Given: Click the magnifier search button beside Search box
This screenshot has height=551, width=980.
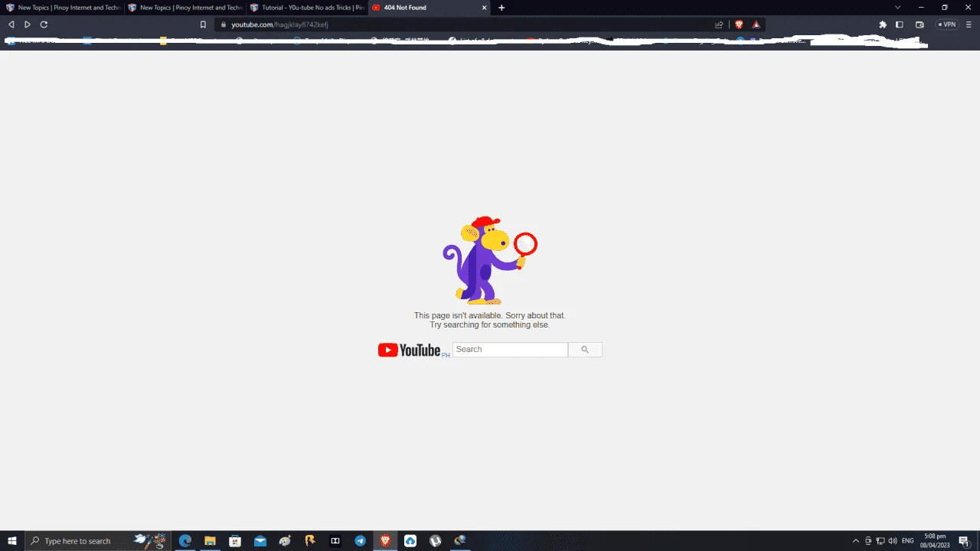Looking at the screenshot, I should tap(585, 350).
